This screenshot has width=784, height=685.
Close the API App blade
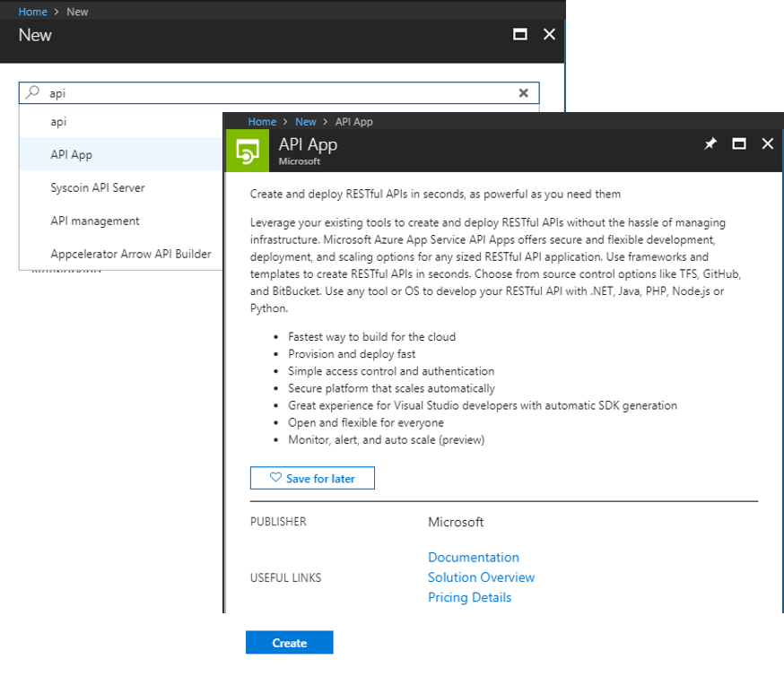point(768,143)
